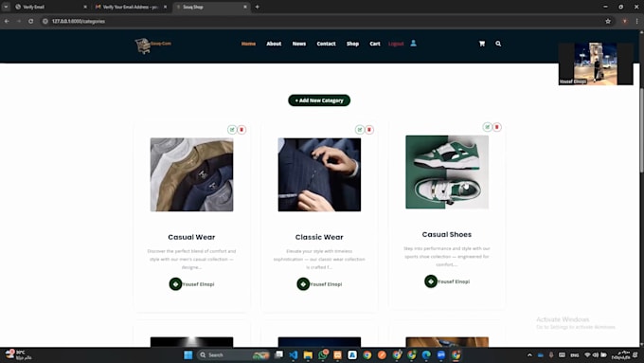Close the Souq Shop tab
Image resolution: width=644 pixels, height=363 pixels.
pos(245,7)
